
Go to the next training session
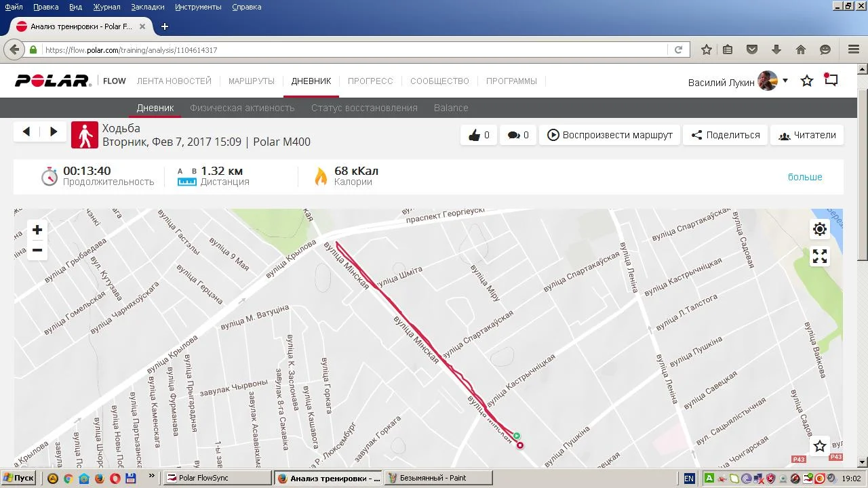[x=54, y=132]
